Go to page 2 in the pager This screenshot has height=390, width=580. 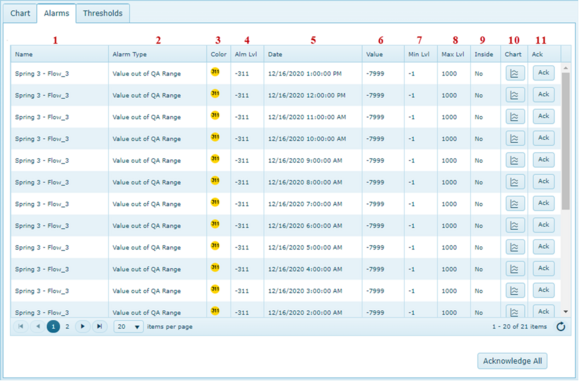[67, 327]
